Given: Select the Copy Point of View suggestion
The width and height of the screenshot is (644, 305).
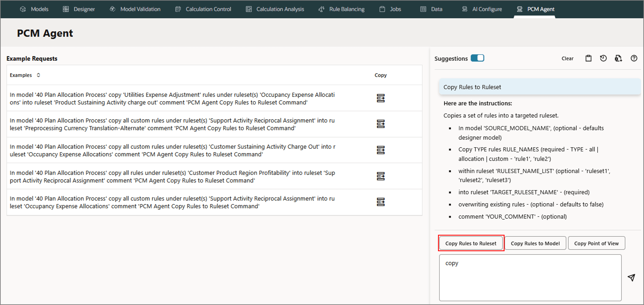Looking at the screenshot, I should coord(596,243).
